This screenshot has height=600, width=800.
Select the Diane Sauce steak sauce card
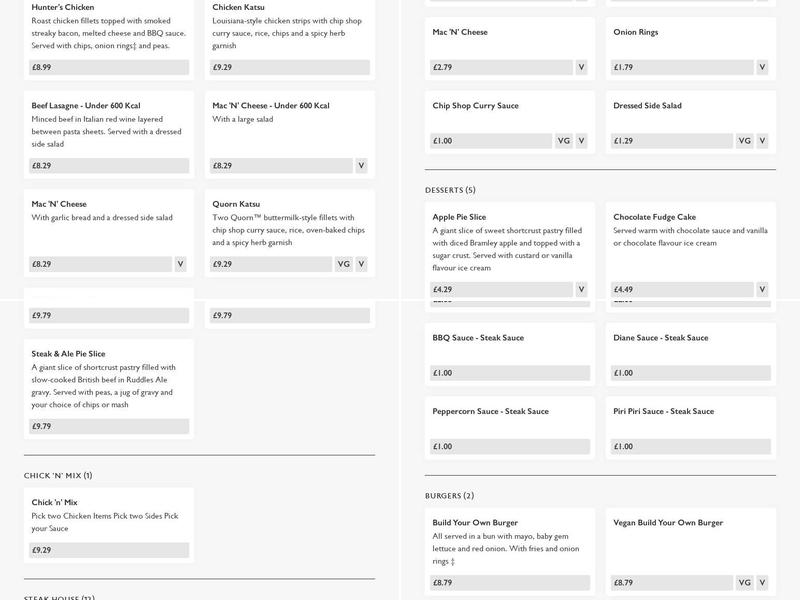click(660, 337)
